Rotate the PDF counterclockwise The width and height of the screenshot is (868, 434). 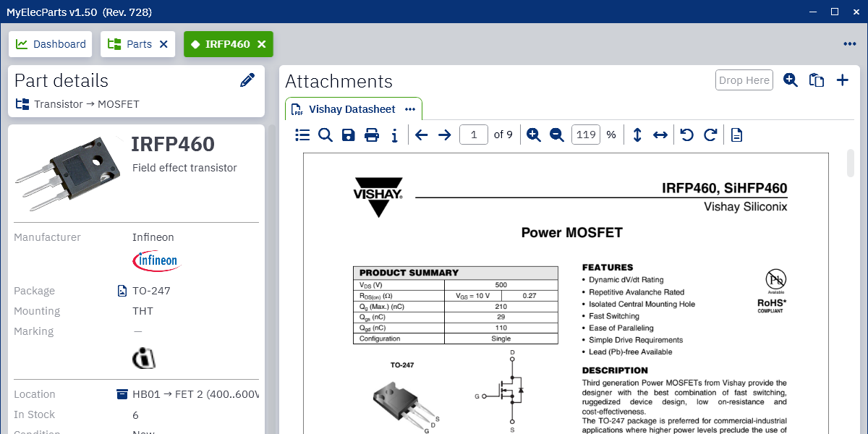click(687, 135)
